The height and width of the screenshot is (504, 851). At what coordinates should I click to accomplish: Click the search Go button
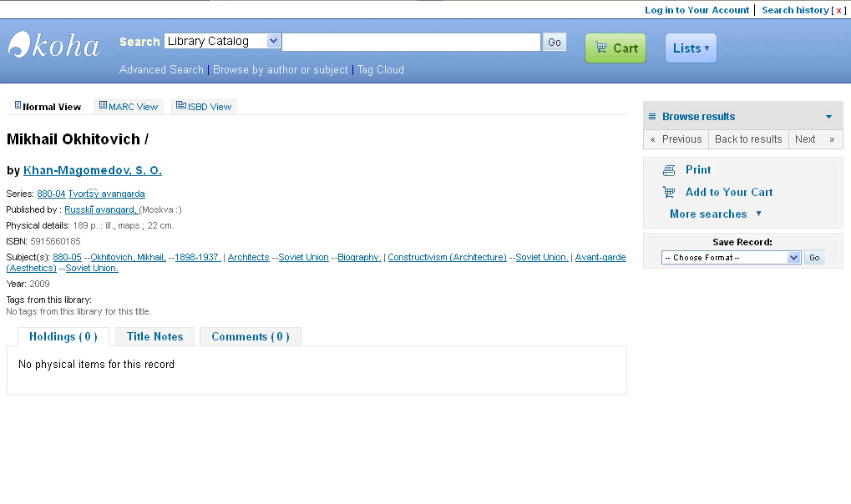555,42
